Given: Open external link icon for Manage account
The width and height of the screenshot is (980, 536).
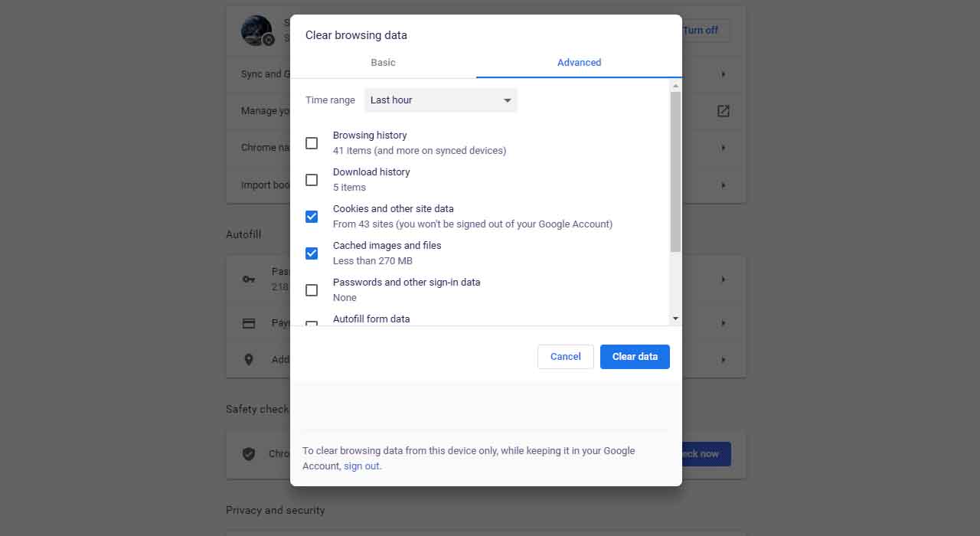Looking at the screenshot, I should coord(724,111).
